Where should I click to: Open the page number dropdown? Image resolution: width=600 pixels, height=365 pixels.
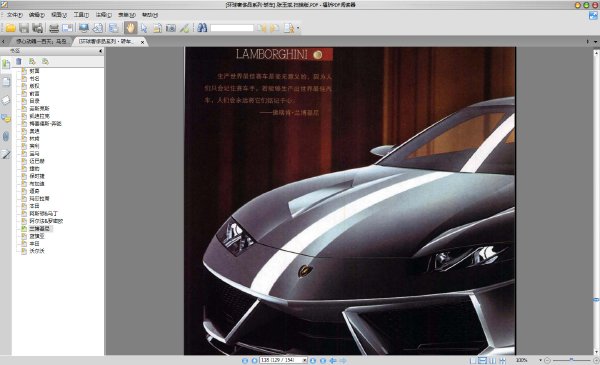(x=305, y=360)
